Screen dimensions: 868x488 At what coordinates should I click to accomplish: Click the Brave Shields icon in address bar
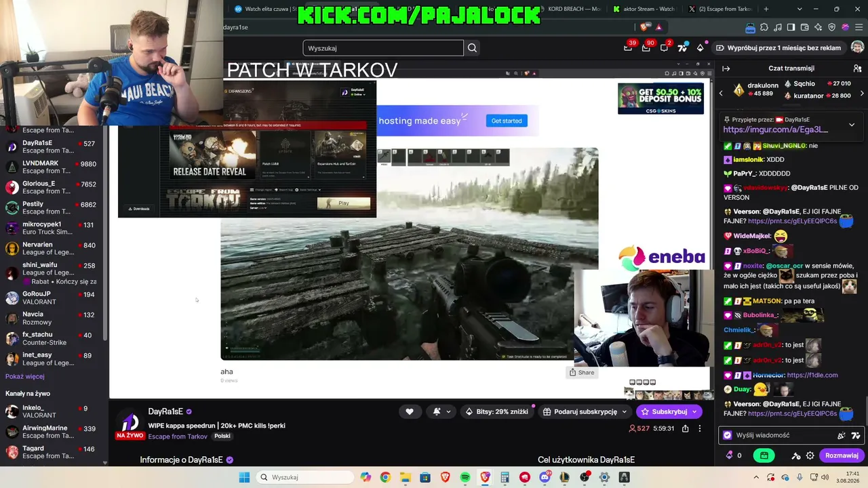645,27
